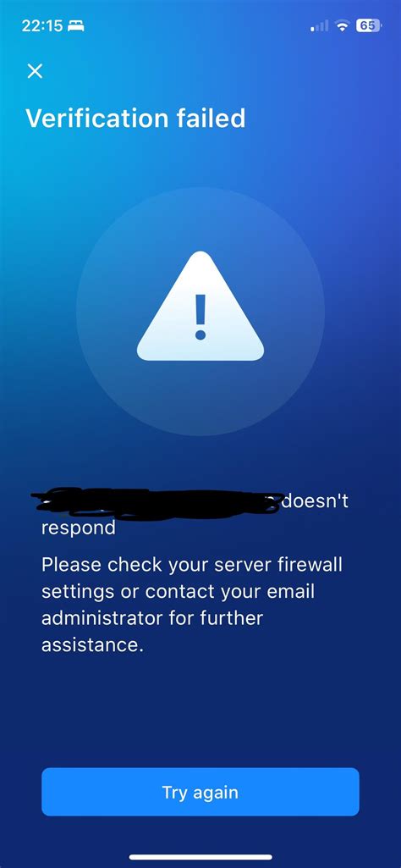Tap the battery indicator showing 65
Screen dimensions: 401x868
(x=369, y=25)
